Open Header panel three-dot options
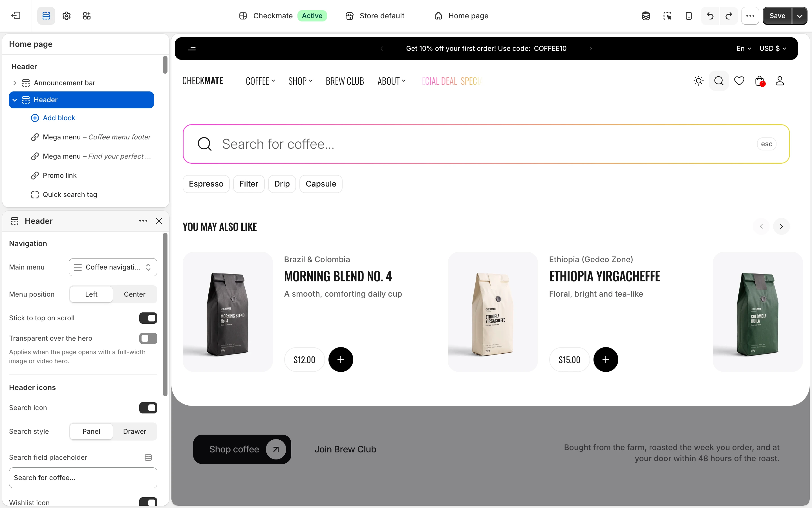The image size is (812, 508). pos(143,221)
